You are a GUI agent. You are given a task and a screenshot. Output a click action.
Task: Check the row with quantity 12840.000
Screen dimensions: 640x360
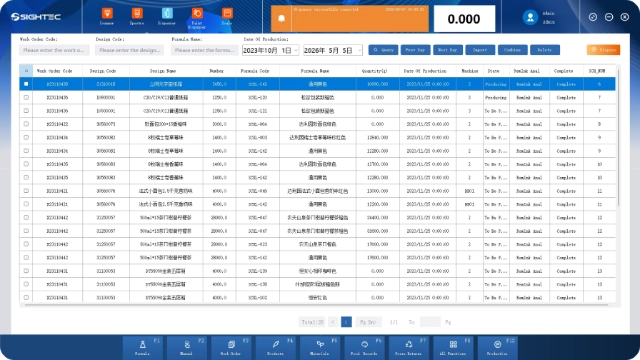point(26,138)
